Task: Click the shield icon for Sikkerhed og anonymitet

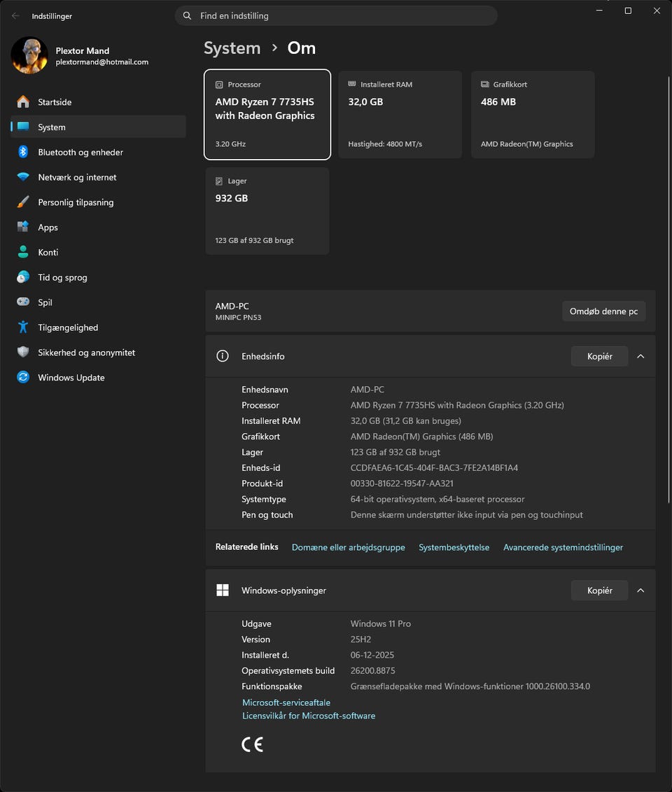Action: (23, 352)
